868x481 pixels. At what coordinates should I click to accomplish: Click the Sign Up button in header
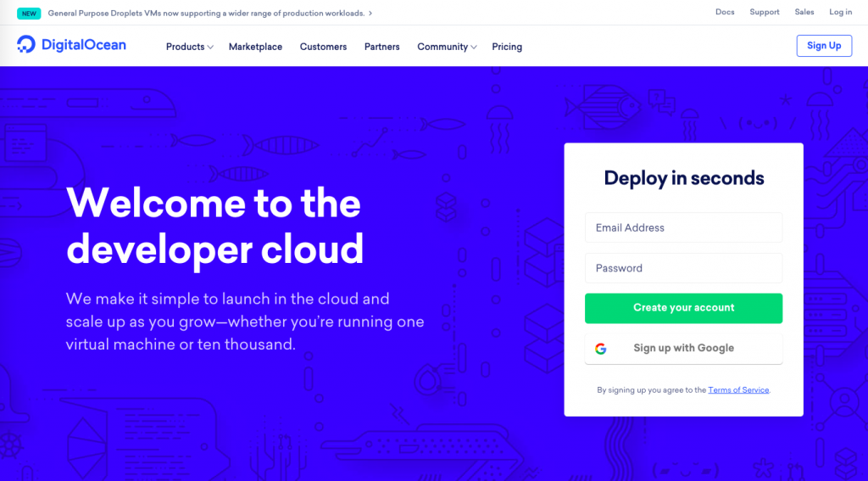coord(824,46)
